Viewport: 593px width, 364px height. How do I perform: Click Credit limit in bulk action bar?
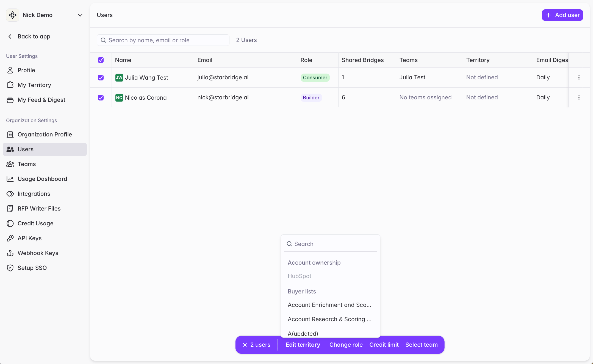384,345
